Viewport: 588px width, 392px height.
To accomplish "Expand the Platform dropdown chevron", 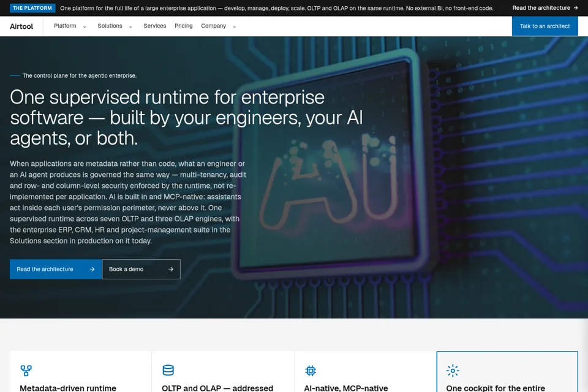I will click(x=85, y=26).
